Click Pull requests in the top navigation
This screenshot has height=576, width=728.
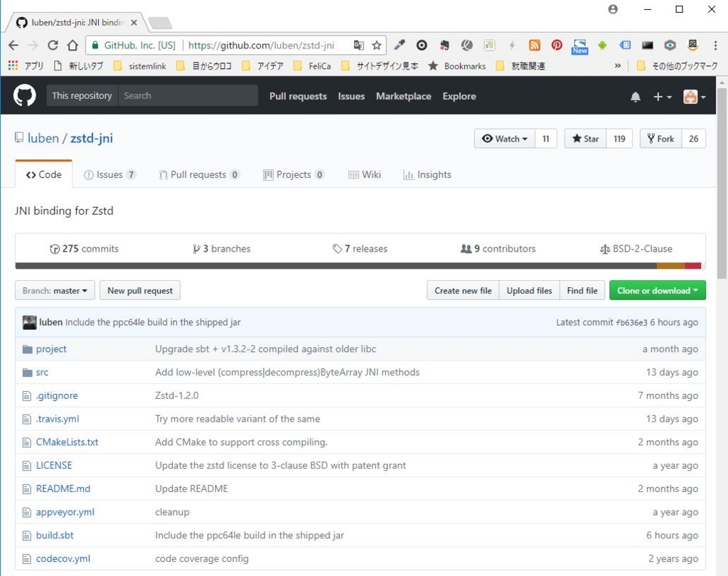point(298,96)
